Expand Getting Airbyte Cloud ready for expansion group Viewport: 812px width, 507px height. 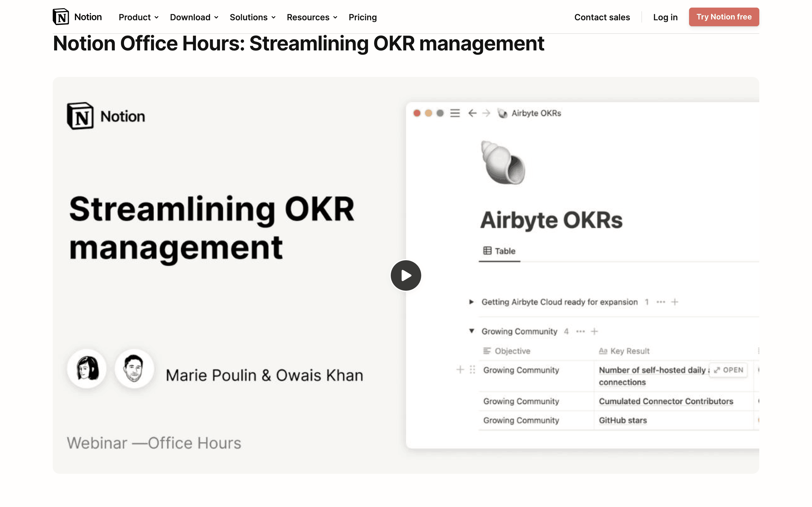pos(471,302)
